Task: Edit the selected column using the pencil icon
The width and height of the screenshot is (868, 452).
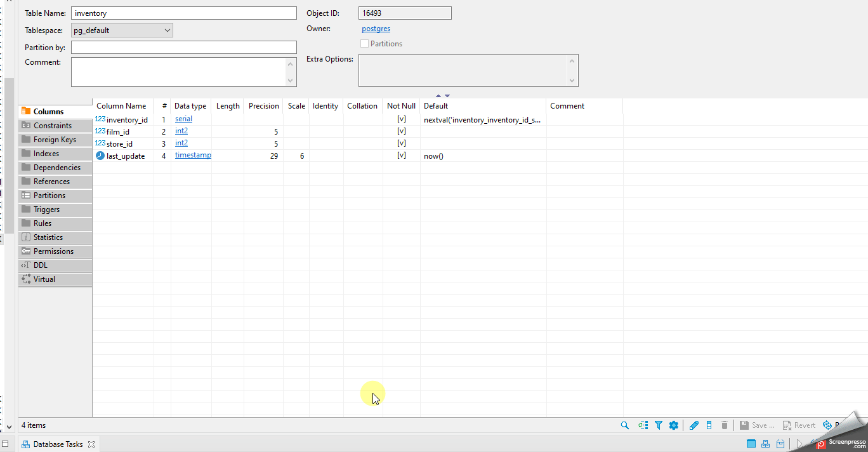Action: [694, 425]
